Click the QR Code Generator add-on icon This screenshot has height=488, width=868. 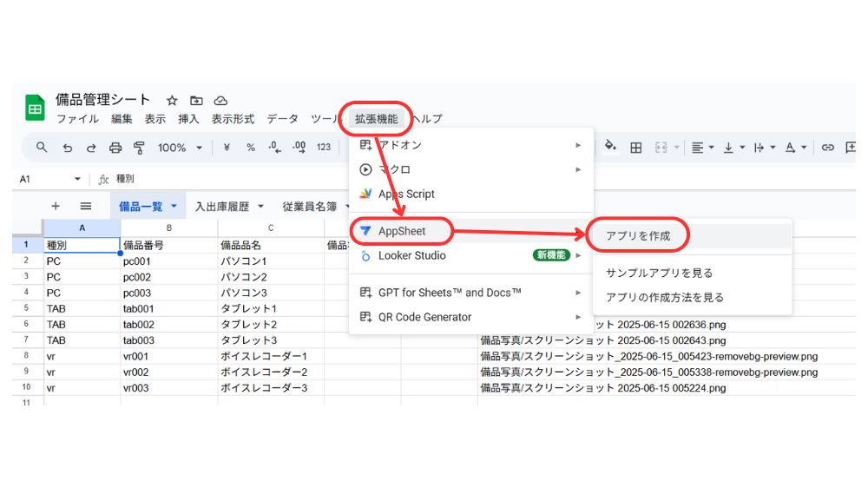tap(365, 317)
